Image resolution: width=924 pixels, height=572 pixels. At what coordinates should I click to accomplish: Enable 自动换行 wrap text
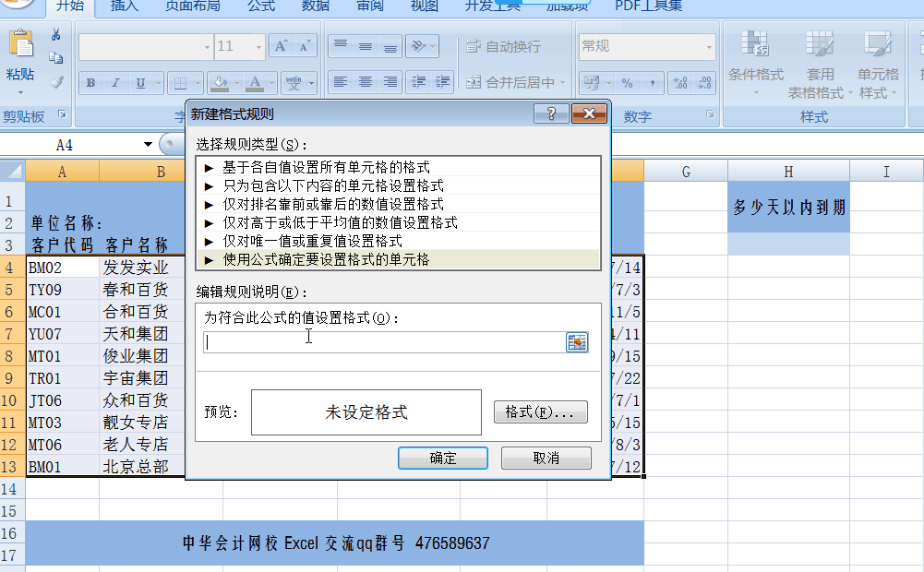(x=503, y=46)
